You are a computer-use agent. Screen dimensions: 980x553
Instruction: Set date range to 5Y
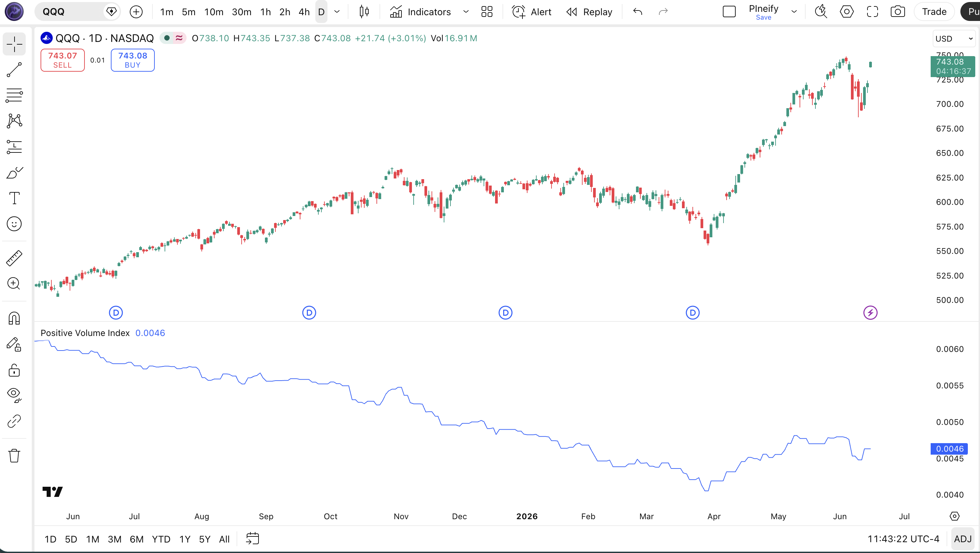pyautogui.click(x=205, y=539)
